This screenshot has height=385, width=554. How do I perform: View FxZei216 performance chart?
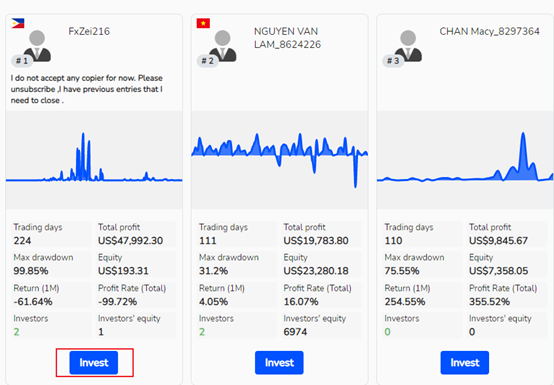[94, 160]
